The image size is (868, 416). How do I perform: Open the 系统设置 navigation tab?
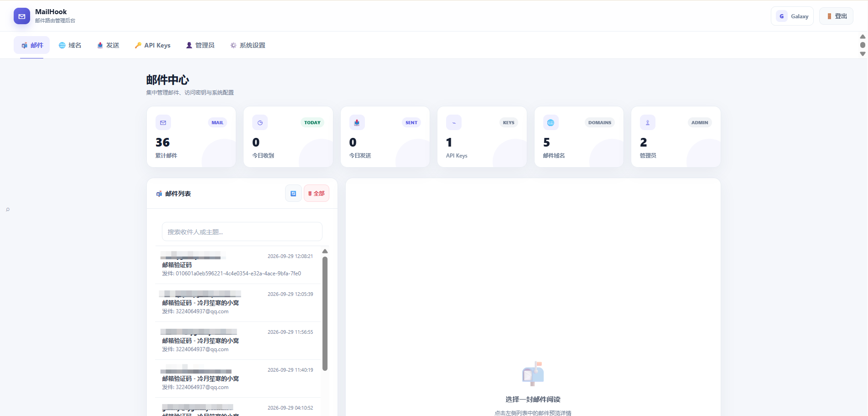[248, 45]
